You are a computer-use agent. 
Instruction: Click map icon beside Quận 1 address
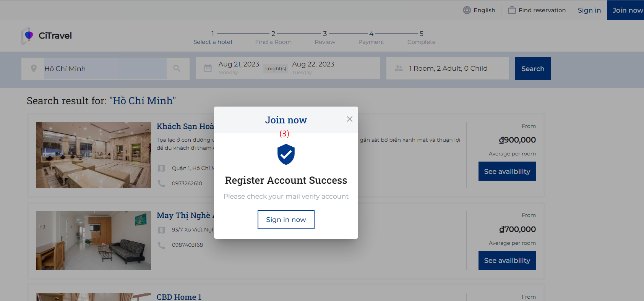point(162,168)
